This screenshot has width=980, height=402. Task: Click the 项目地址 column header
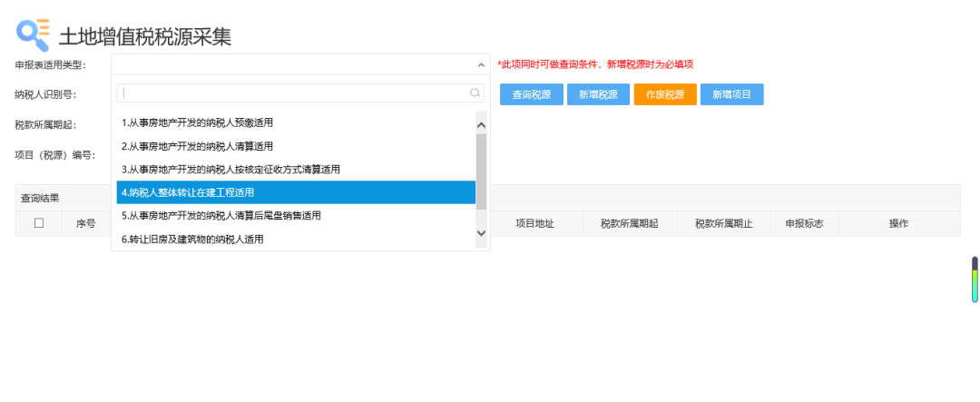pyautogui.click(x=534, y=224)
